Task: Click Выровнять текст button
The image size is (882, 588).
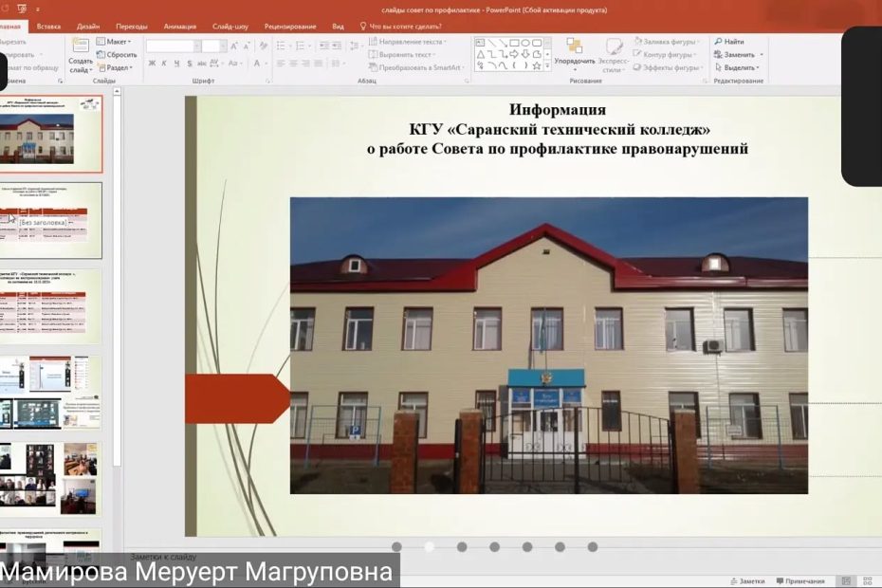Action: 402,55
